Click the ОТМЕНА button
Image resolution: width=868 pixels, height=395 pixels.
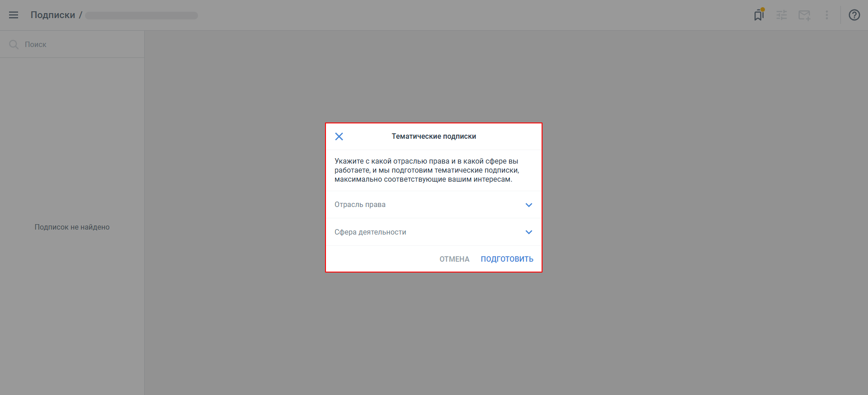pyautogui.click(x=454, y=259)
